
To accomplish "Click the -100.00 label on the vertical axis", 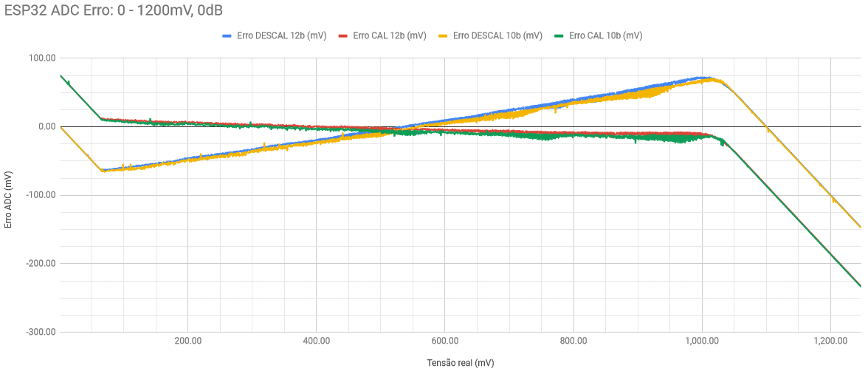I will coord(40,196).
